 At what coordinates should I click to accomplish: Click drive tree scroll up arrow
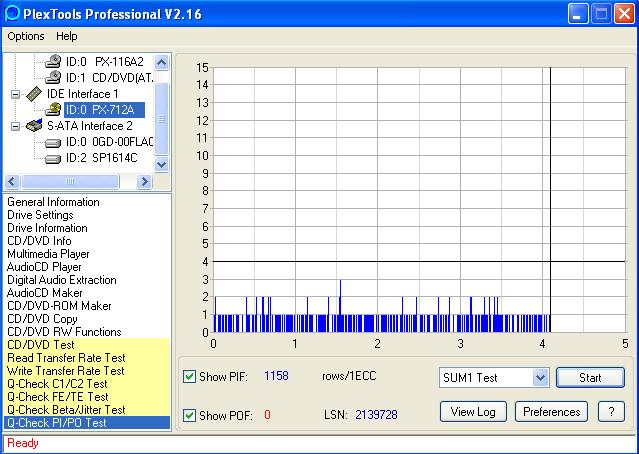161,62
